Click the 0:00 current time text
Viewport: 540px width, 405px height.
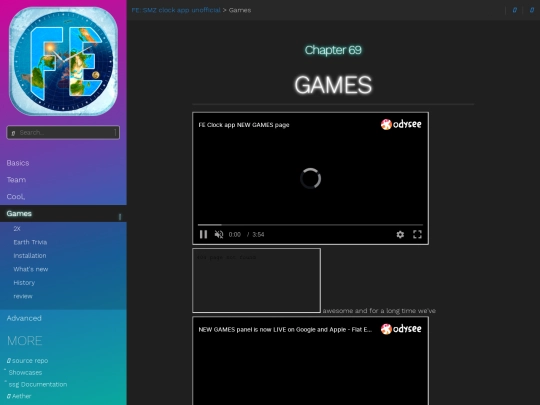point(235,235)
